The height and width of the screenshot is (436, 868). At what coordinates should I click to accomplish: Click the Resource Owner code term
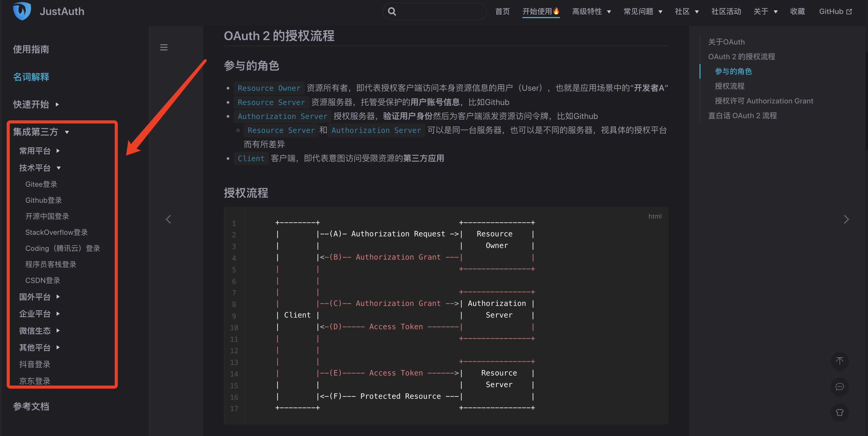point(269,88)
